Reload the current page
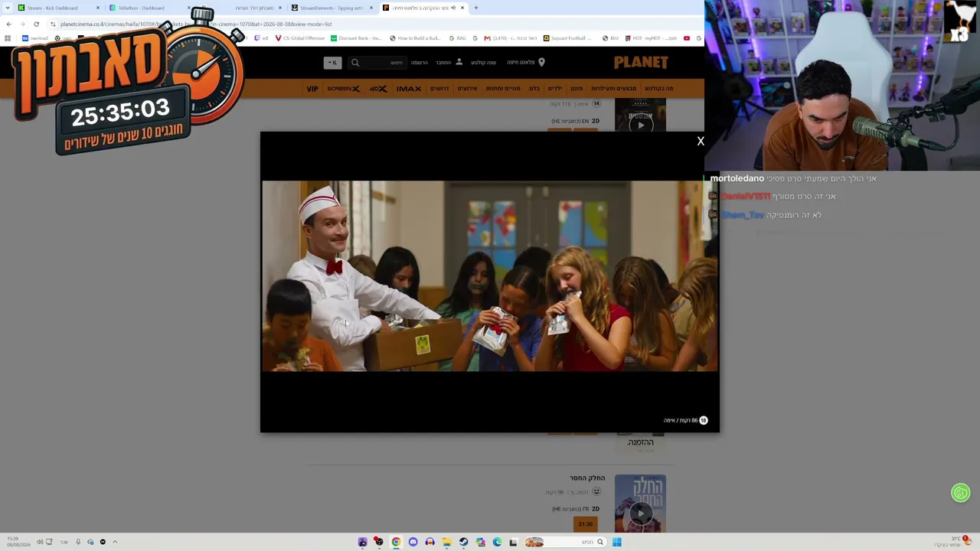 click(x=36, y=24)
